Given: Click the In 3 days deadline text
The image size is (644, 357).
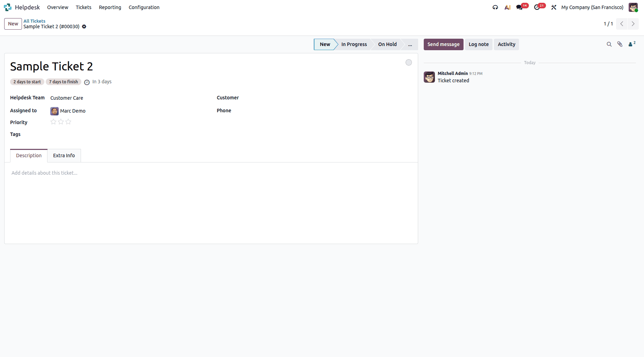Looking at the screenshot, I should coord(102,82).
